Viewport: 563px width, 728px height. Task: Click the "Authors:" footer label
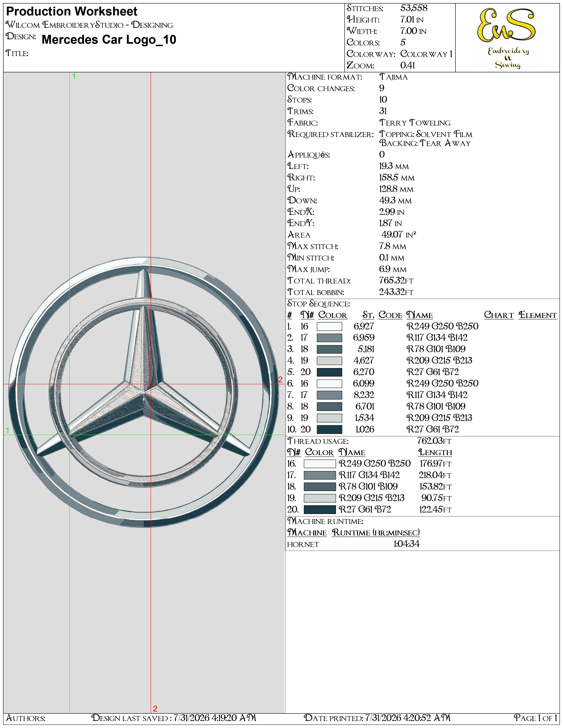point(26,718)
